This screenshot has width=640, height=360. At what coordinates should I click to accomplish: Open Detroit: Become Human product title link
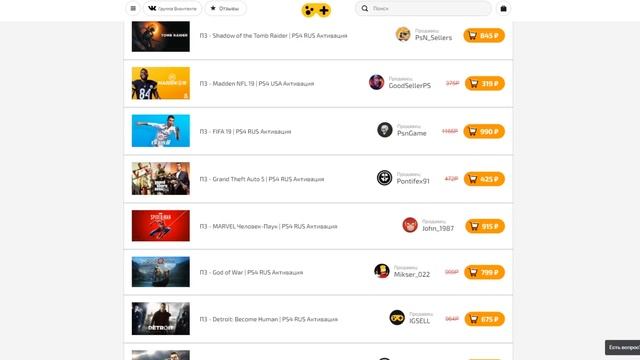coord(269,319)
